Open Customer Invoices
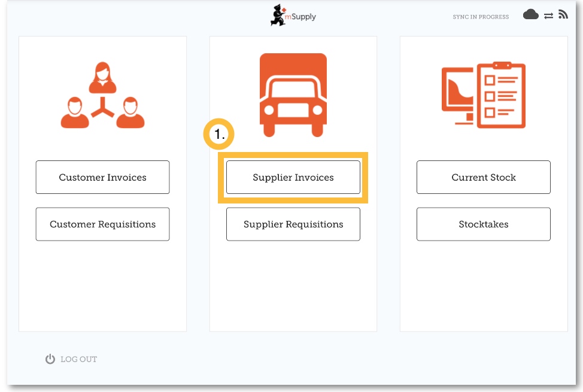 pyautogui.click(x=102, y=177)
